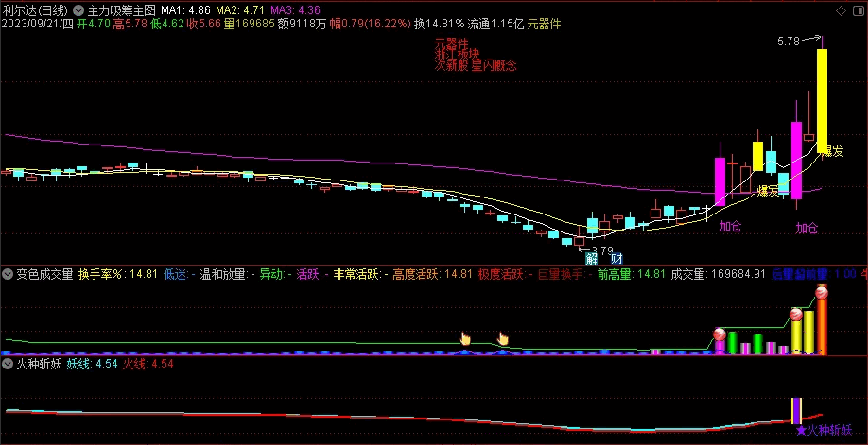
Task: Click the turnover rate 换14.81%
Action: (440, 24)
